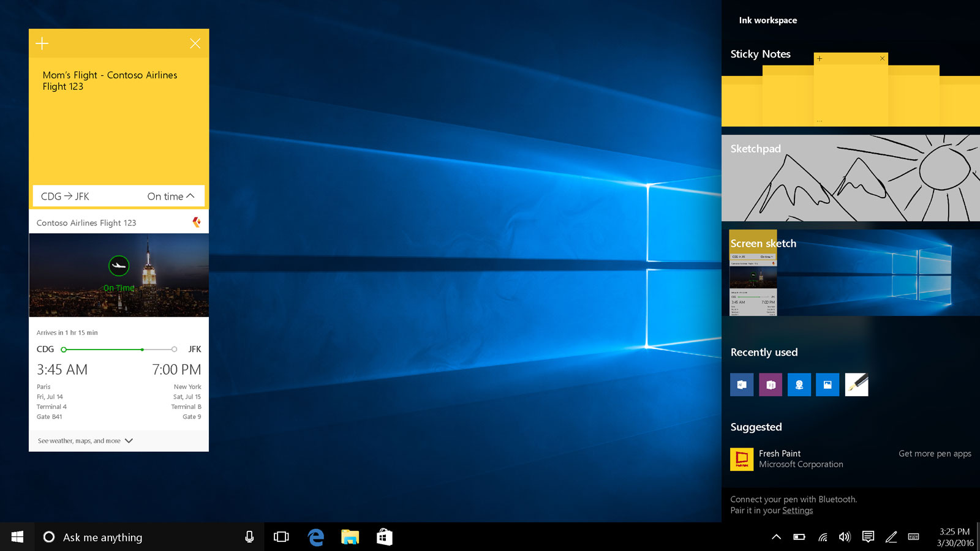Image resolution: width=980 pixels, height=551 pixels.
Task: Switch to Task View from the taskbar
Action: tap(281, 537)
